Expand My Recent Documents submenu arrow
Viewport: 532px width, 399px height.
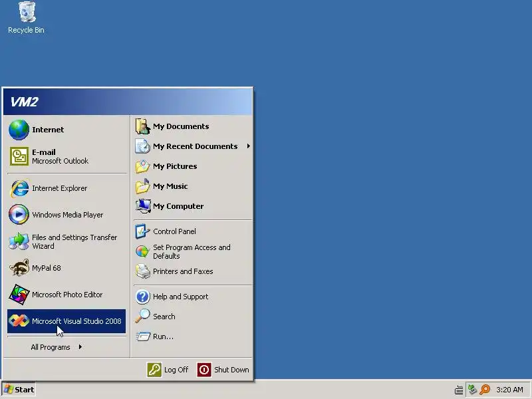(248, 146)
